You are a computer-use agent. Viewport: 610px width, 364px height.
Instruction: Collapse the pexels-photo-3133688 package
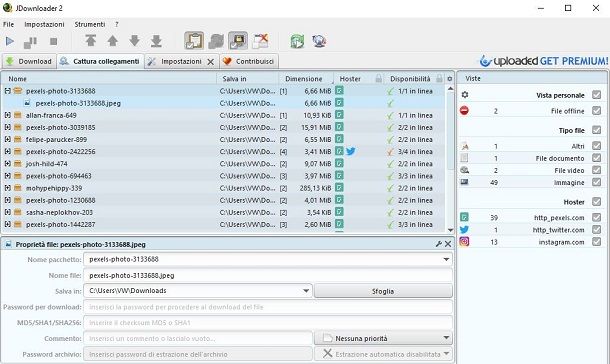click(7, 91)
